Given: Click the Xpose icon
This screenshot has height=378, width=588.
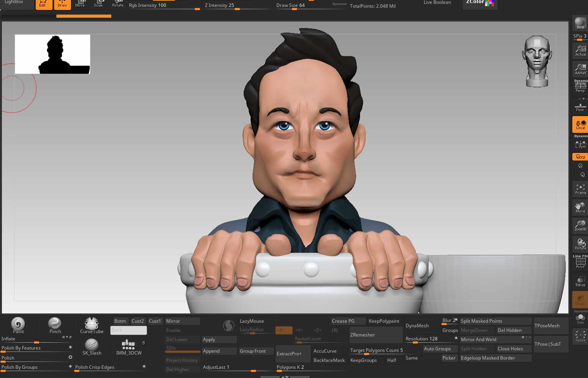Looking at the screenshot, I should tap(580, 337).
